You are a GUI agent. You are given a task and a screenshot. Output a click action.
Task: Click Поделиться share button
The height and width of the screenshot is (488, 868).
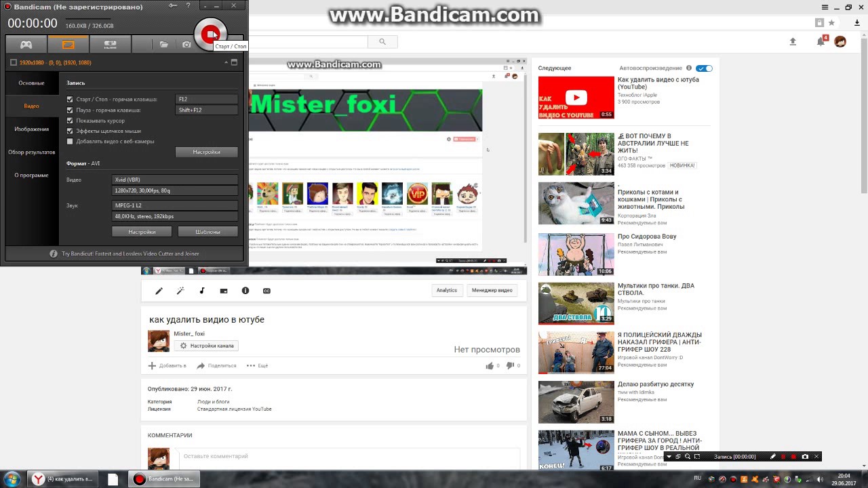click(x=216, y=365)
